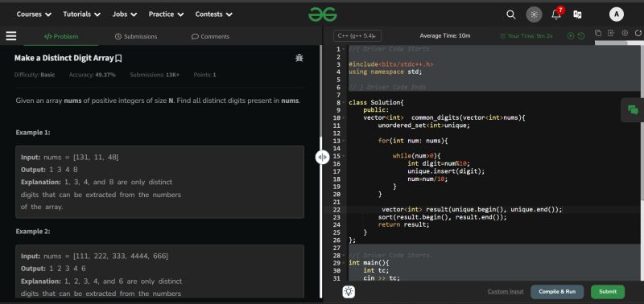Bookmark the Make a Distinct Digit Array problem
Screen dimensions: 644x304
tap(118, 58)
